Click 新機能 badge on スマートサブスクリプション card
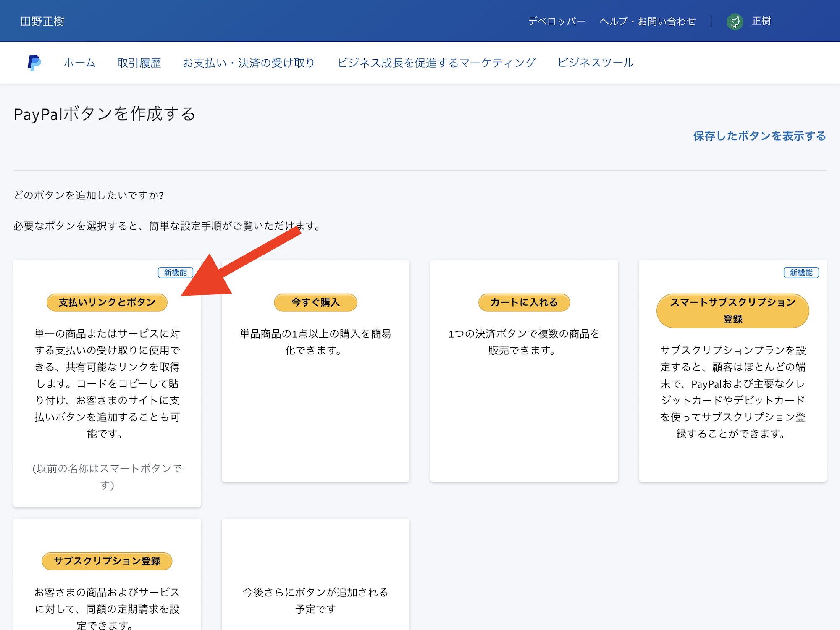 click(801, 273)
